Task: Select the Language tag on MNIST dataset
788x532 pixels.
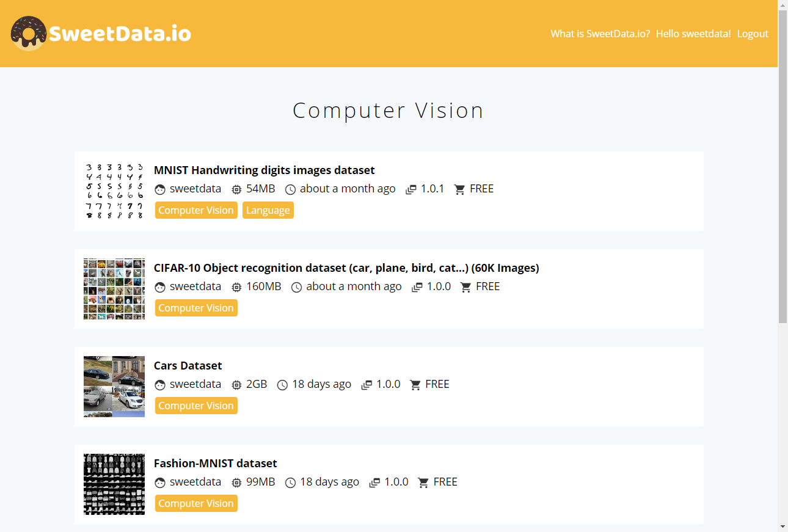Action: [268, 210]
